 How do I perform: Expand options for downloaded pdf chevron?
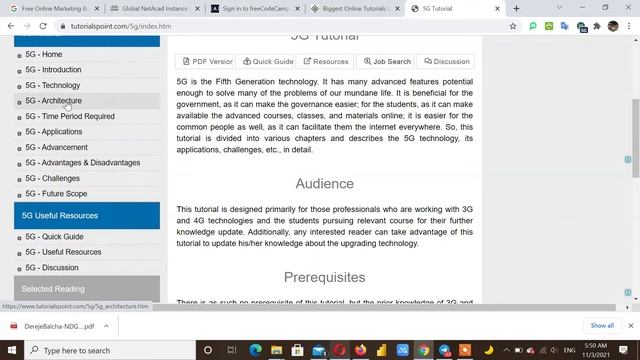(x=106, y=326)
